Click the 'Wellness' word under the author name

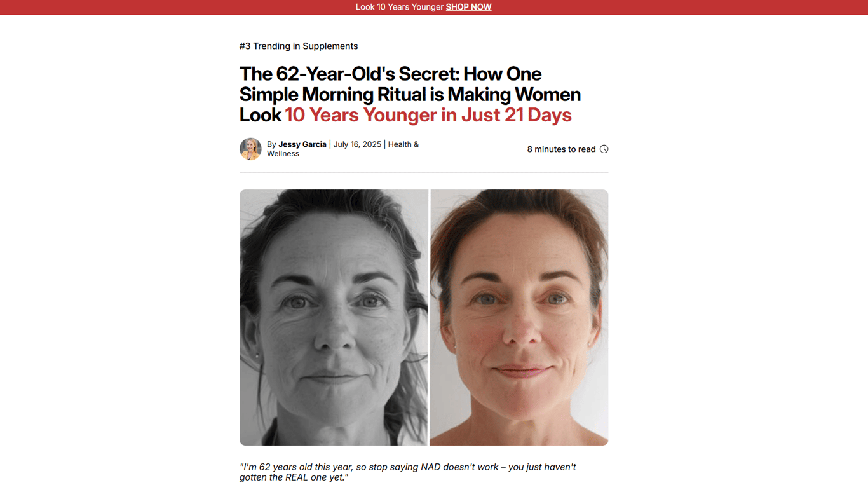coord(283,154)
